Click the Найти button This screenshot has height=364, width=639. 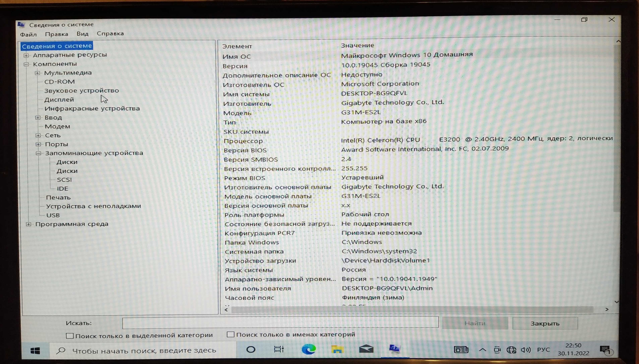(x=475, y=323)
